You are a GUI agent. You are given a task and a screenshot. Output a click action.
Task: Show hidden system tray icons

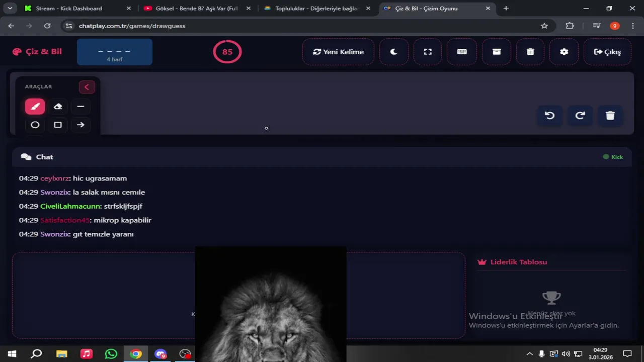tap(530, 354)
